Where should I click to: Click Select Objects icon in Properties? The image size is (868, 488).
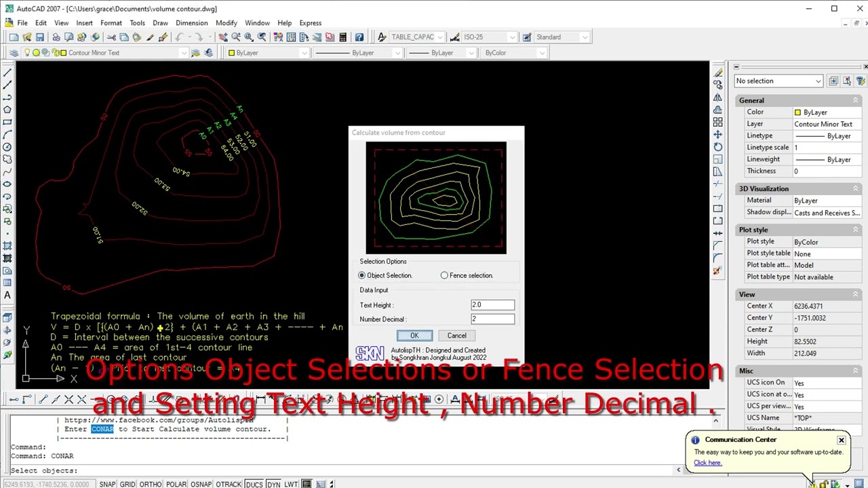[847, 81]
